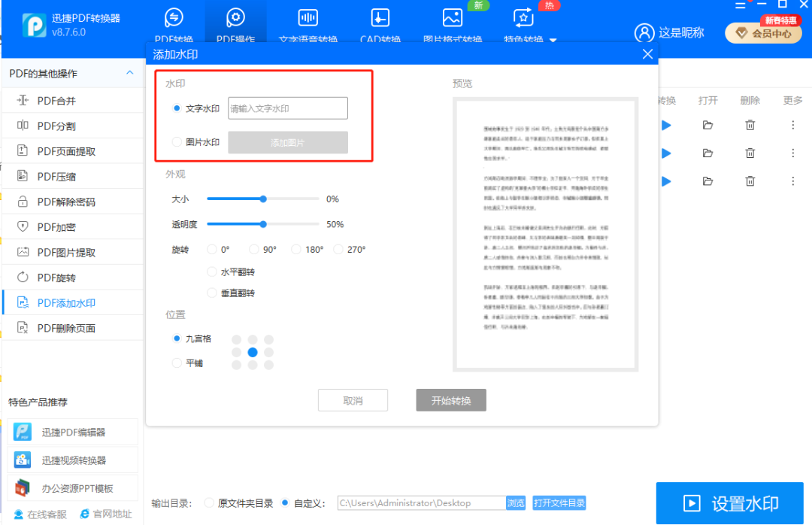Image resolution: width=812 pixels, height=525 pixels.
Task: Select PDF压缩 in sidebar
Action: 72,177
